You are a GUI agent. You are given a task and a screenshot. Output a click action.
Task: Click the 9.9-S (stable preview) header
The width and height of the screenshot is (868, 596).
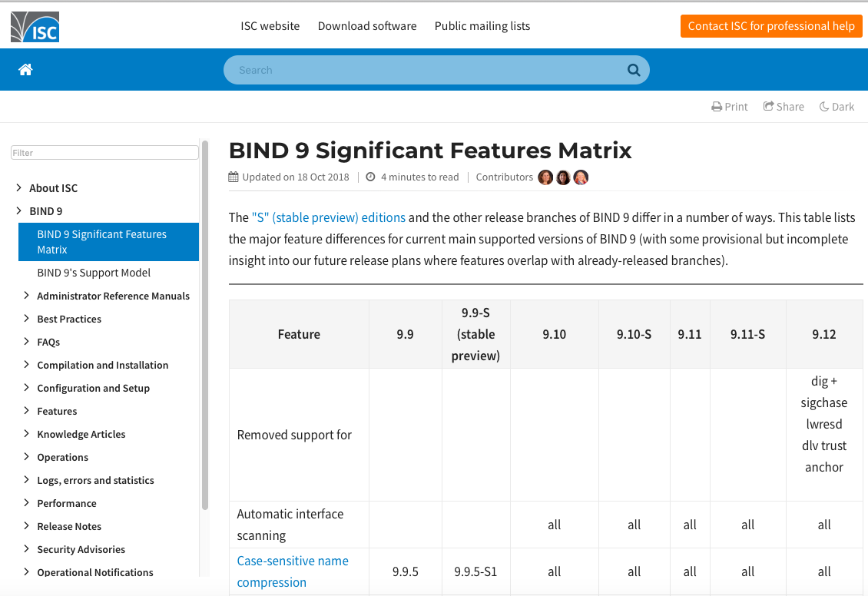coord(475,334)
